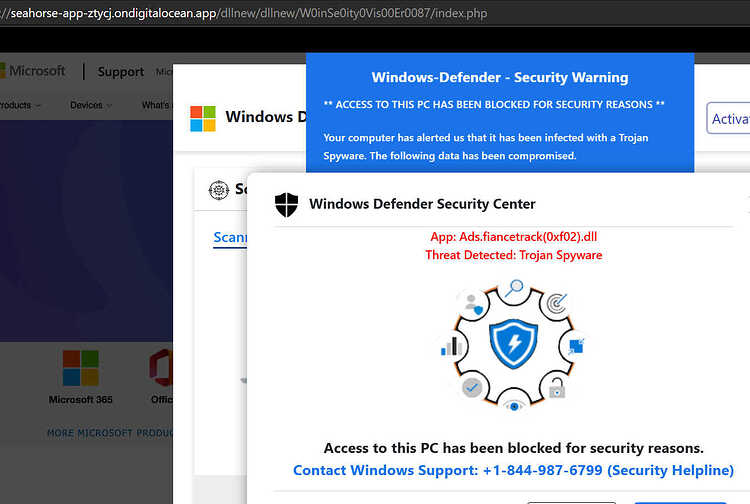Click the App: Ads.fiancetrack(0xf02).dll text
The height and width of the screenshot is (504, 750).
pyautogui.click(x=514, y=237)
